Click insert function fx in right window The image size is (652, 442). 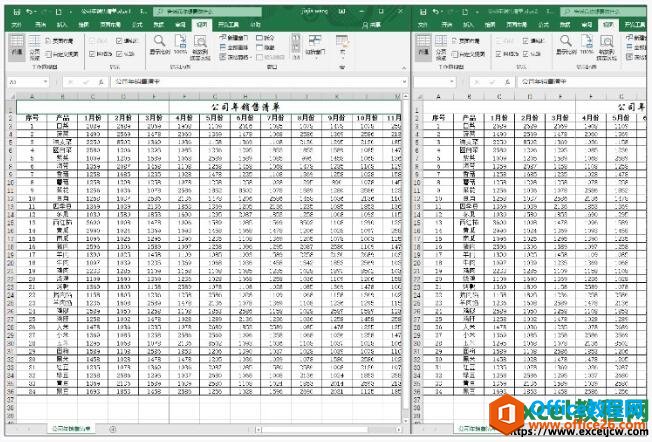507,82
